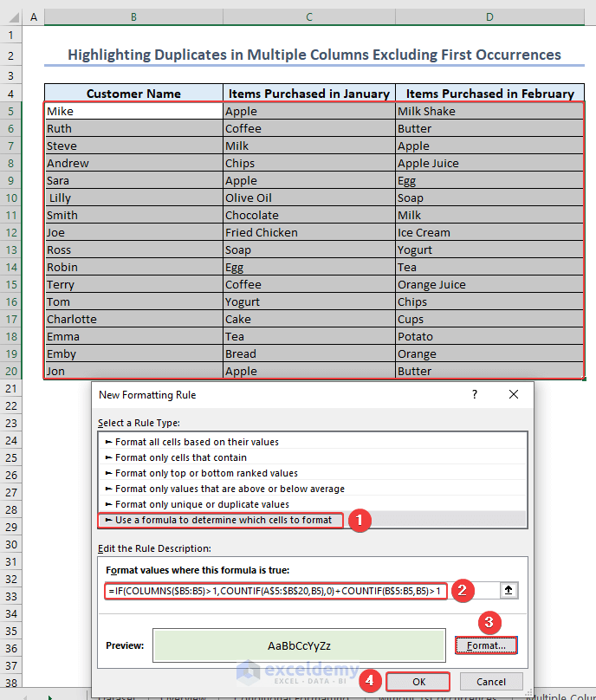
Task: Click the 'Milk Shake' cell
Action: pos(489,111)
